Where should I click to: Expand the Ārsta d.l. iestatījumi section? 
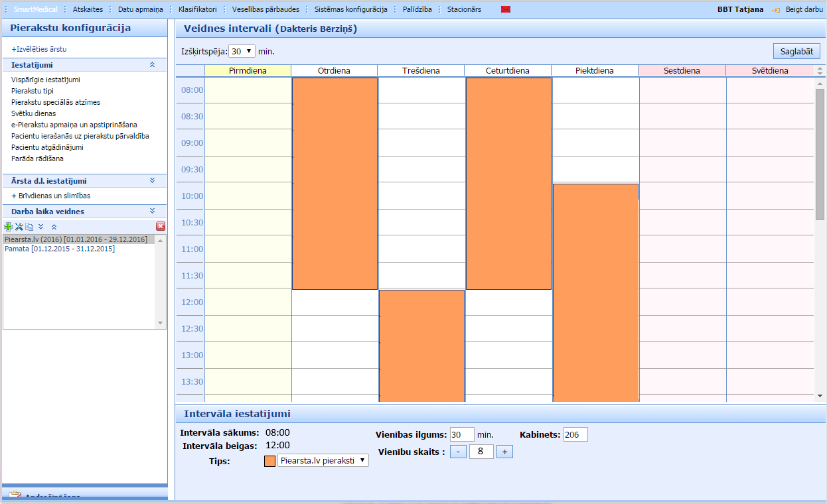tap(152, 180)
